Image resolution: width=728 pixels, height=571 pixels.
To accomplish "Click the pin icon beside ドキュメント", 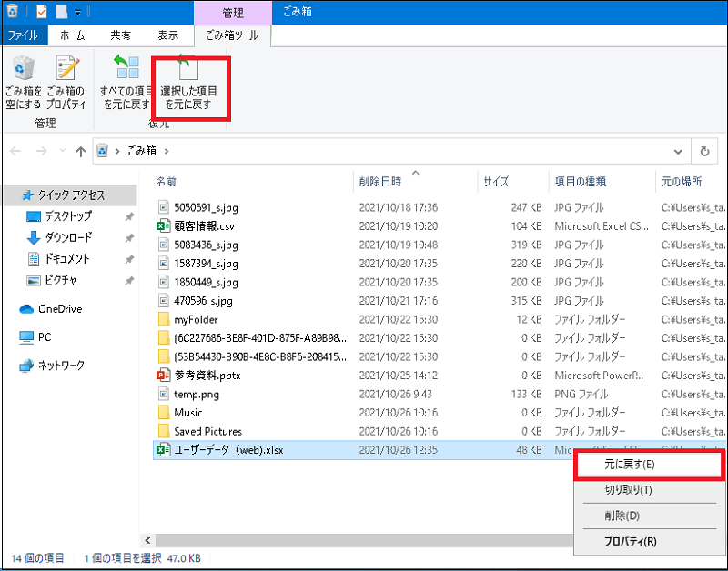I will click(x=129, y=259).
